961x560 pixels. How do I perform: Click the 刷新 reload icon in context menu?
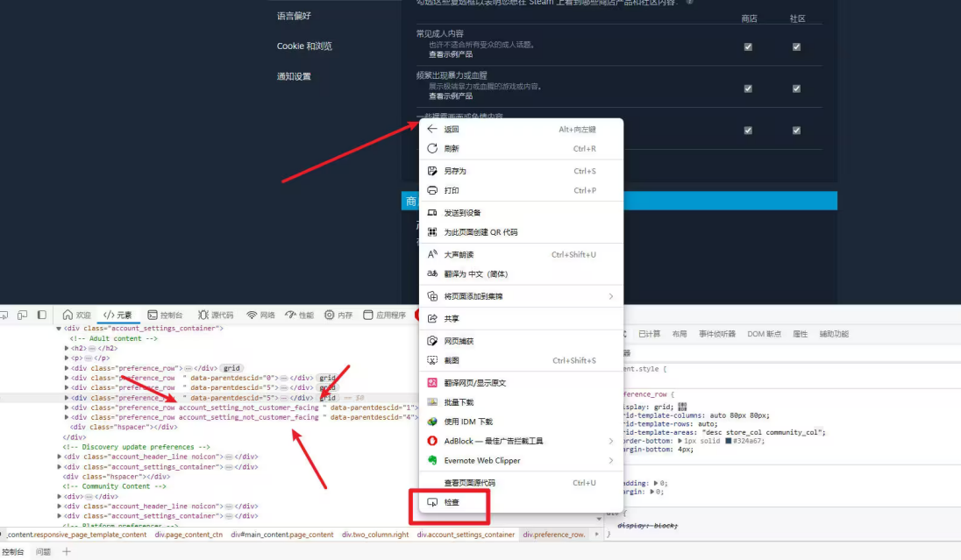[x=431, y=149]
